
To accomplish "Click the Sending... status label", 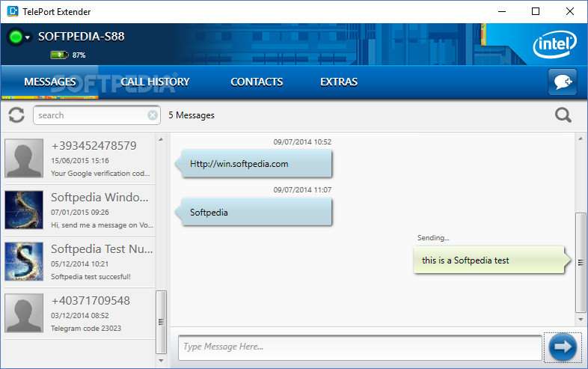I will (x=433, y=237).
